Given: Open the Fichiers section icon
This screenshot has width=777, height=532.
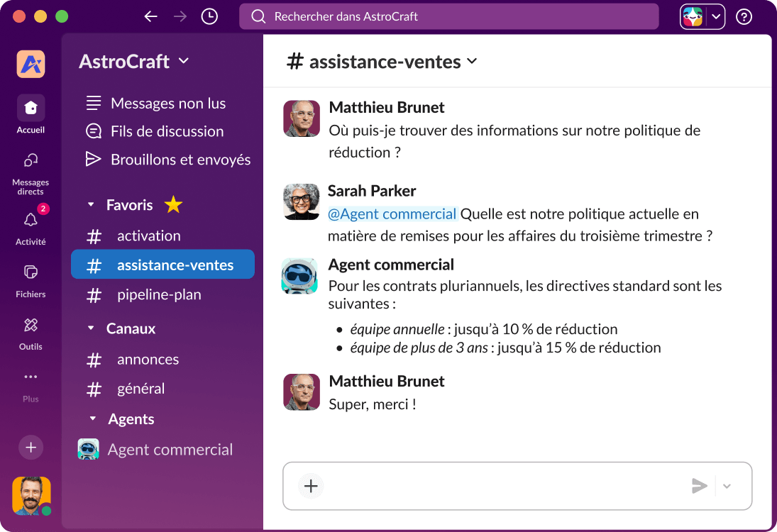Looking at the screenshot, I should tap(31, 273).
